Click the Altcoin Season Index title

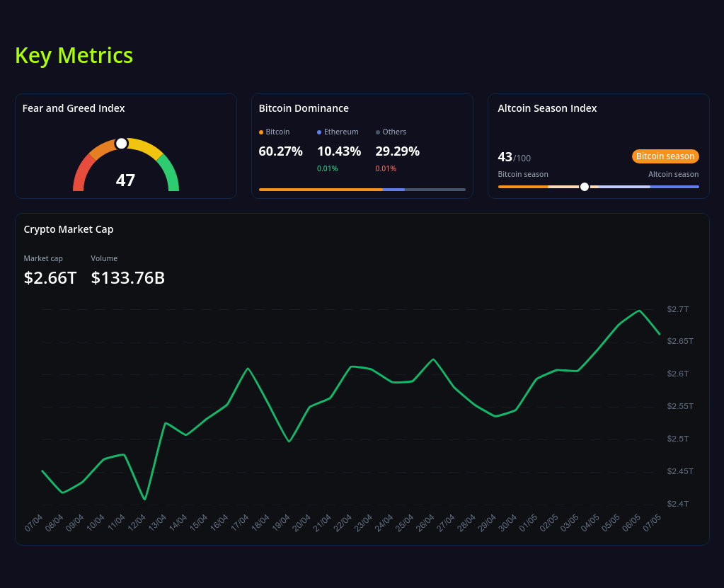click(547, 108)
